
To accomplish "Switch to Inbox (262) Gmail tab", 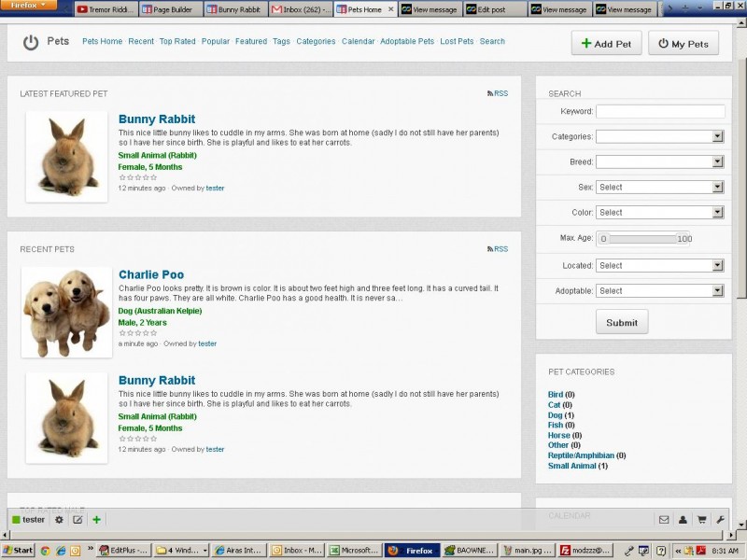I will 301,9.
